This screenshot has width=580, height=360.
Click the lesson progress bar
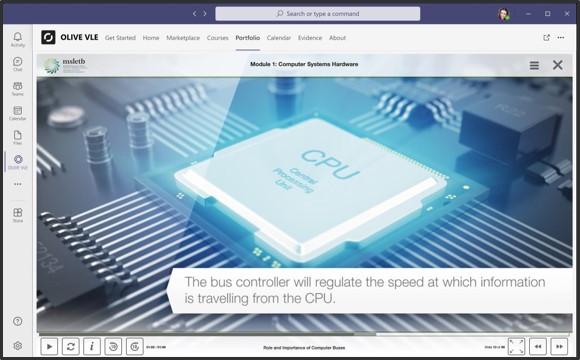coord(304,334)
